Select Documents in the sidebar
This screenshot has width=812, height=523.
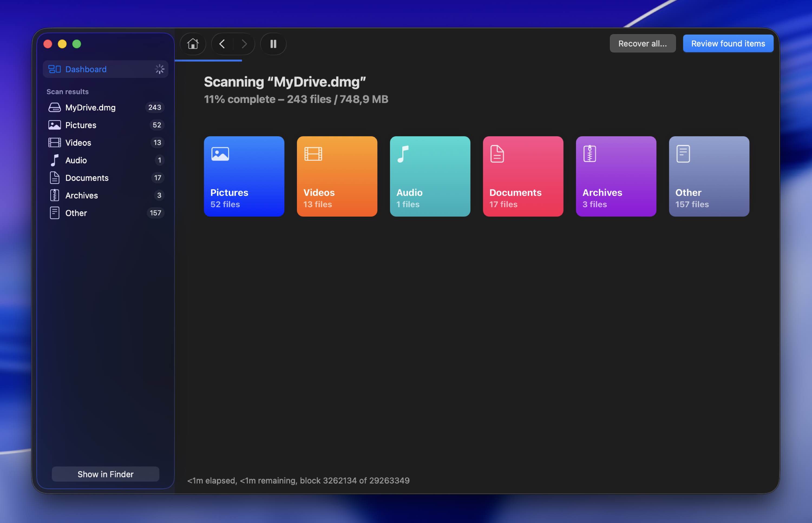click(105, 178)
